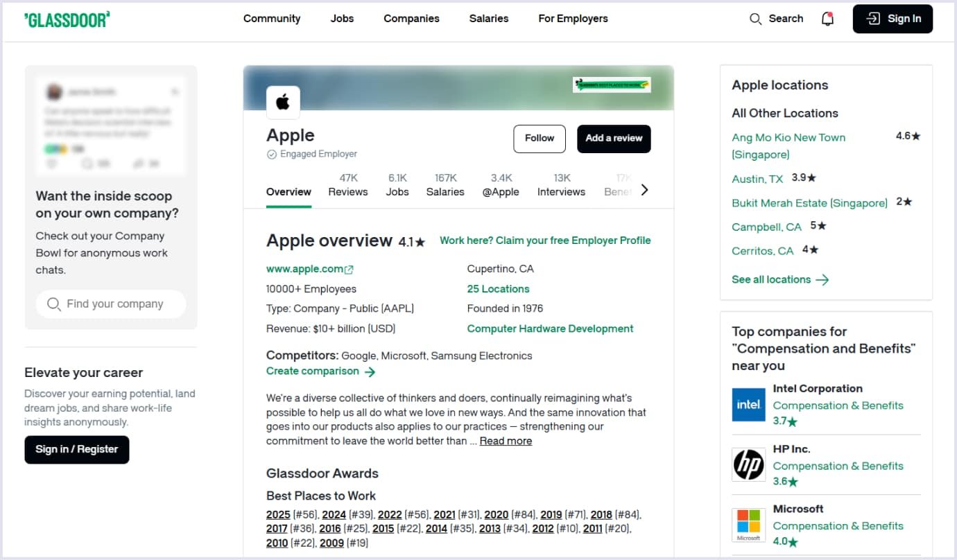Image resolution: width=957 pixels, height=560 pixels.
Task: Open the Community menu
Action: 272,19
